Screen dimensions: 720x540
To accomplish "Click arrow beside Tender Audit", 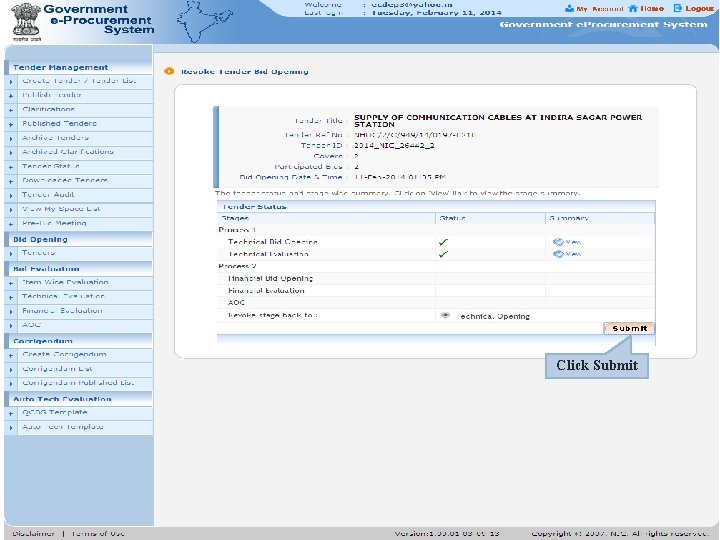I will [x=11, y=196].
